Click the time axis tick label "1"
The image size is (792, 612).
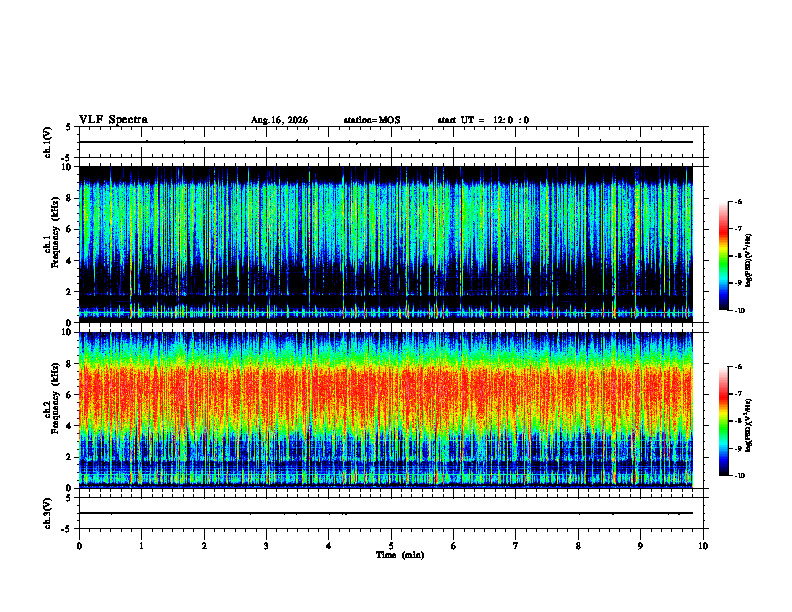[x=142, y=546]
